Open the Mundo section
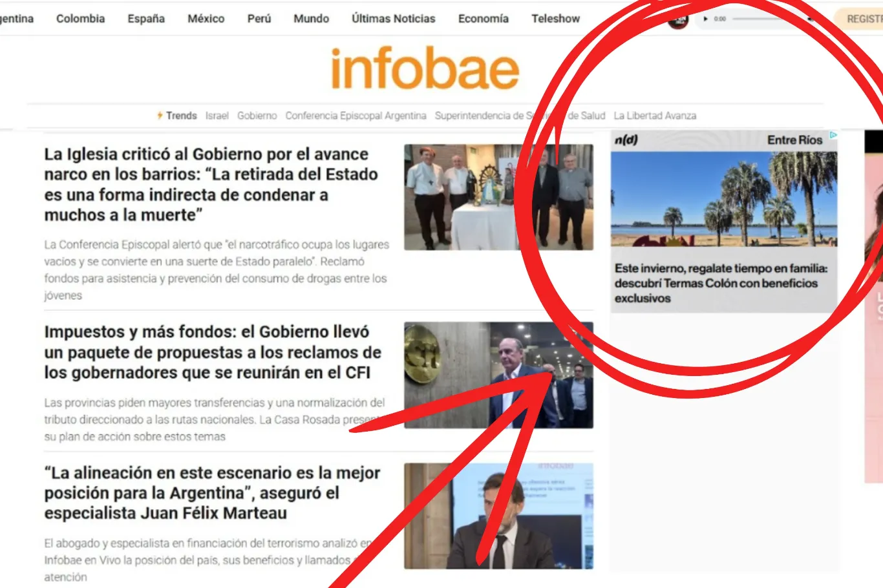Image resolution: width=883 pixels, height=588 pixels. tap(311, 19)
